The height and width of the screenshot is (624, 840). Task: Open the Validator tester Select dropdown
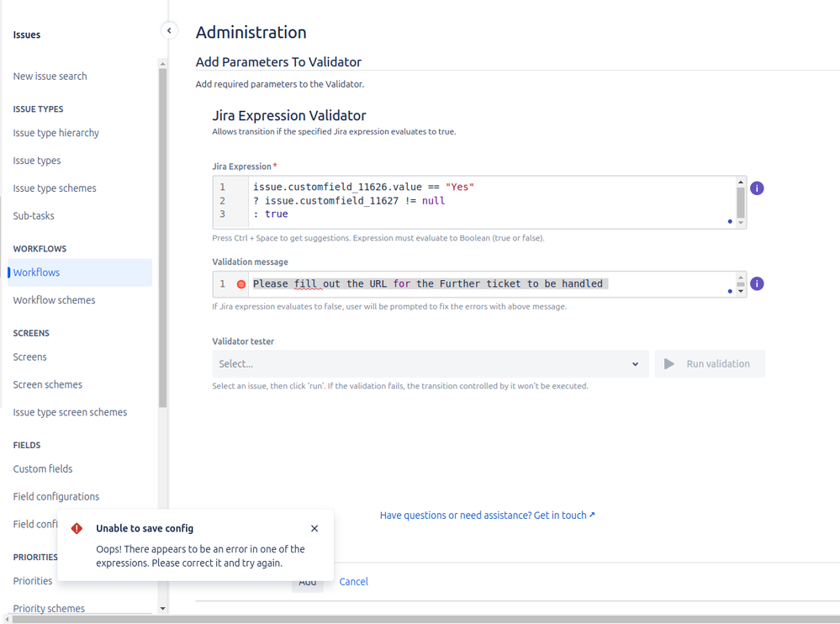431,363
